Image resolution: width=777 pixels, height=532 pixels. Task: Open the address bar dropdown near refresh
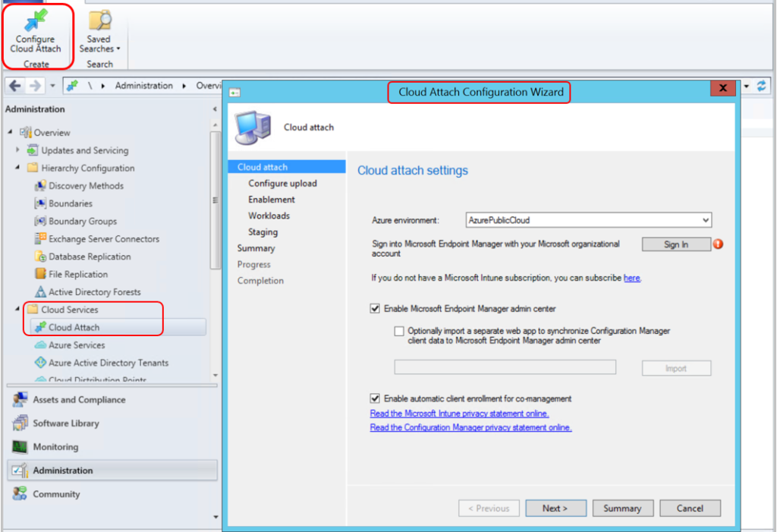click(x=747, y=87)
